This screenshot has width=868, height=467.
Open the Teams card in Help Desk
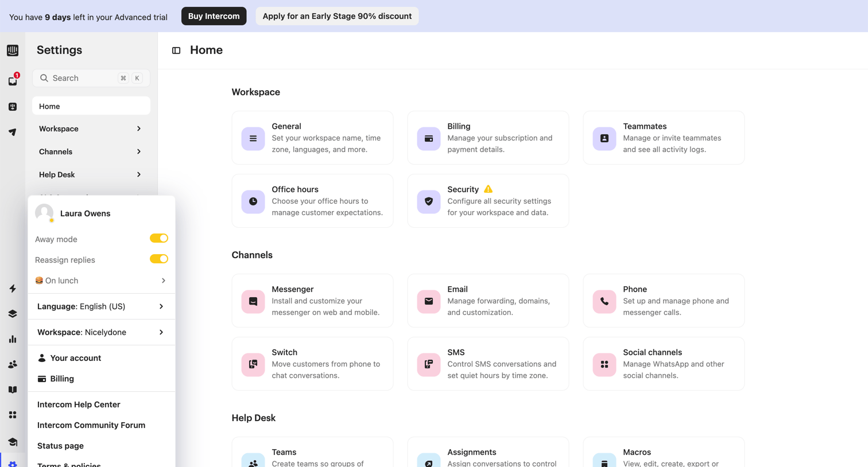pyautogui.click(x=312, y=452)
